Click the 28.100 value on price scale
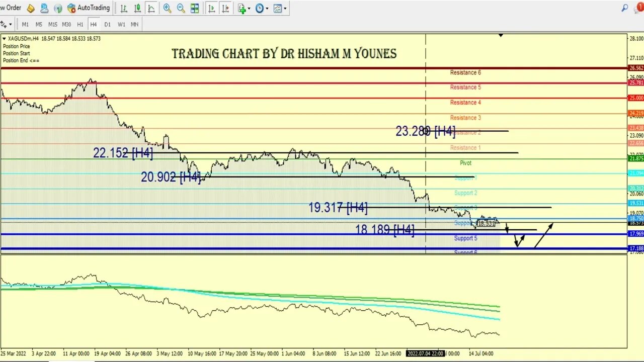 click(636, 39)
